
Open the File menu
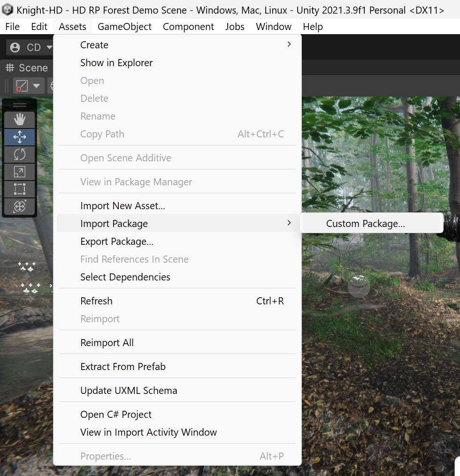tap(13, 27)
